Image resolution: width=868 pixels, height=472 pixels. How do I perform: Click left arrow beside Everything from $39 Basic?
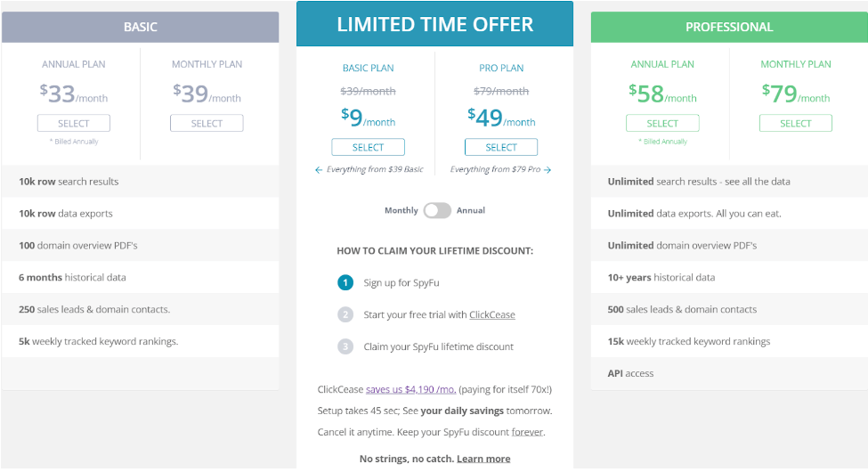pos(319,170)
